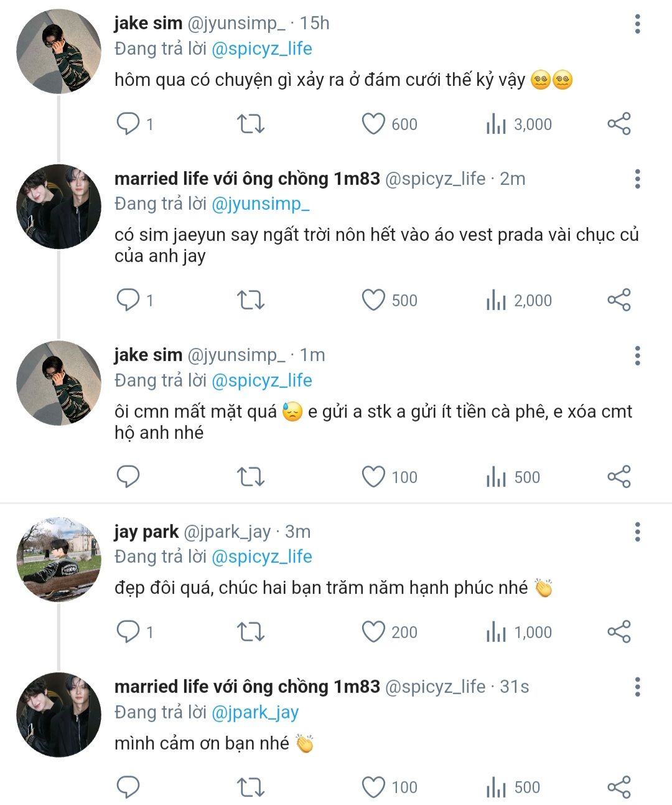672x805 pixels.
Task: Open more options on jake sim's 15h tweet
Action: point(637,24)
